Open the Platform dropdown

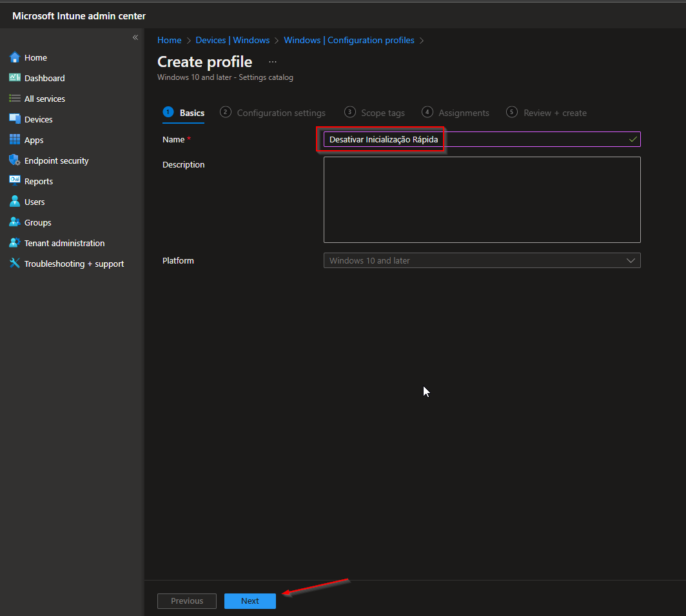482,260
